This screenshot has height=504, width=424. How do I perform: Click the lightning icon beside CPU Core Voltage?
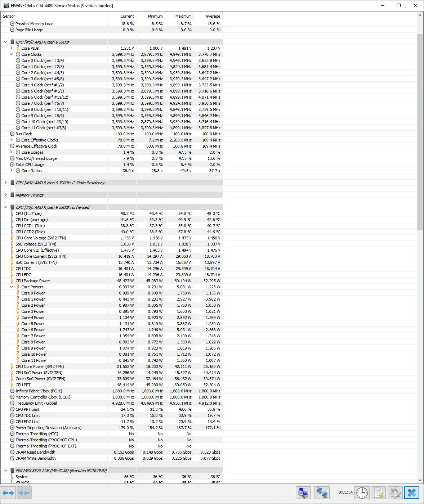tap(12, 238)
